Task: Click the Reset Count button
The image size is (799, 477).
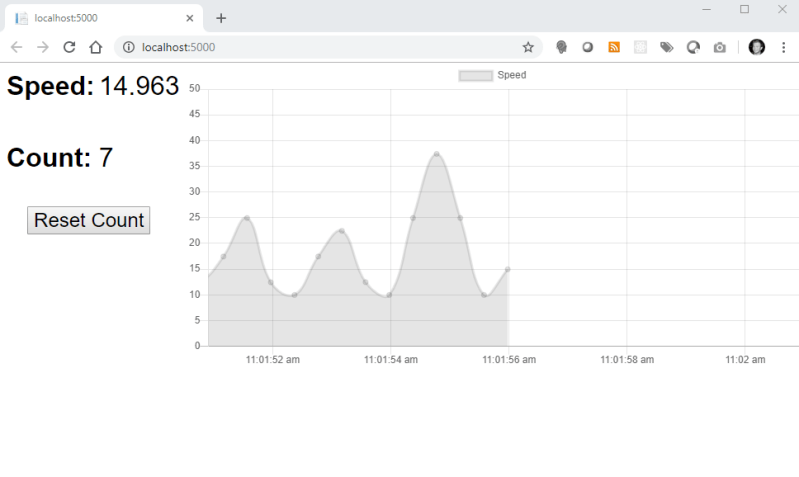Action: (x=89, y=220)
